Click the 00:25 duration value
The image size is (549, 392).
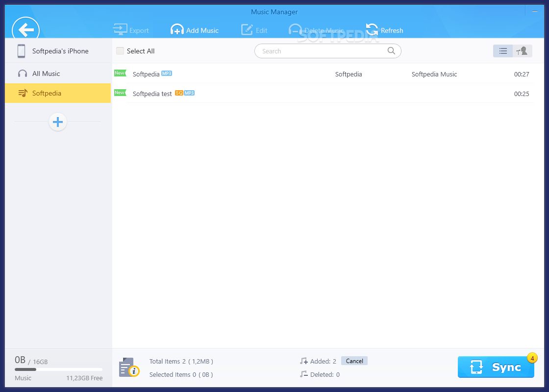point(522,94)
